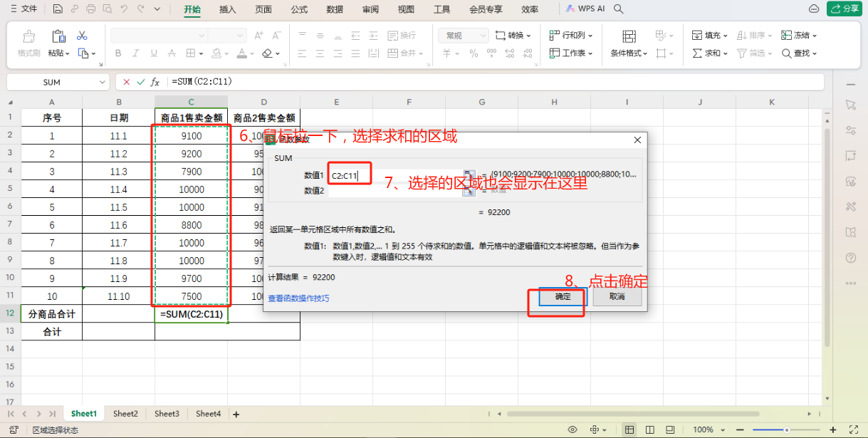The width and height of the screenshot is (868, 438).
Task: Switch to Normal view in status bar
Action: (629, 429)
